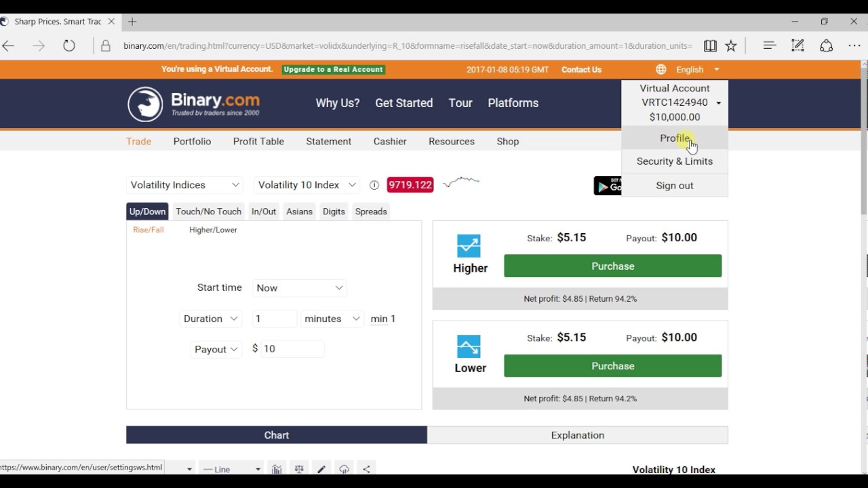Screen dimensions: 868x488
Task: Open the reading view book icon
Action: click(x=710, y=46)
